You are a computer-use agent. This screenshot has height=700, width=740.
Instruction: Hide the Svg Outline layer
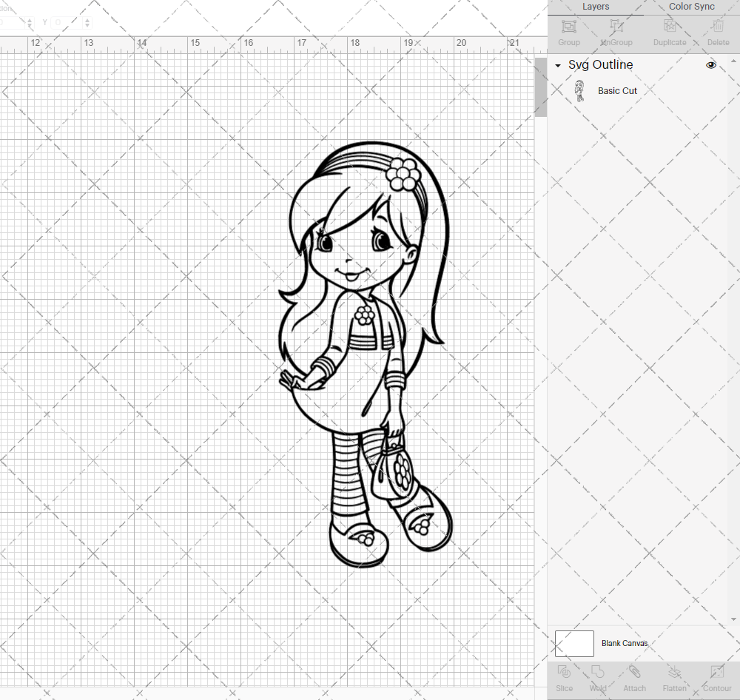710,65
